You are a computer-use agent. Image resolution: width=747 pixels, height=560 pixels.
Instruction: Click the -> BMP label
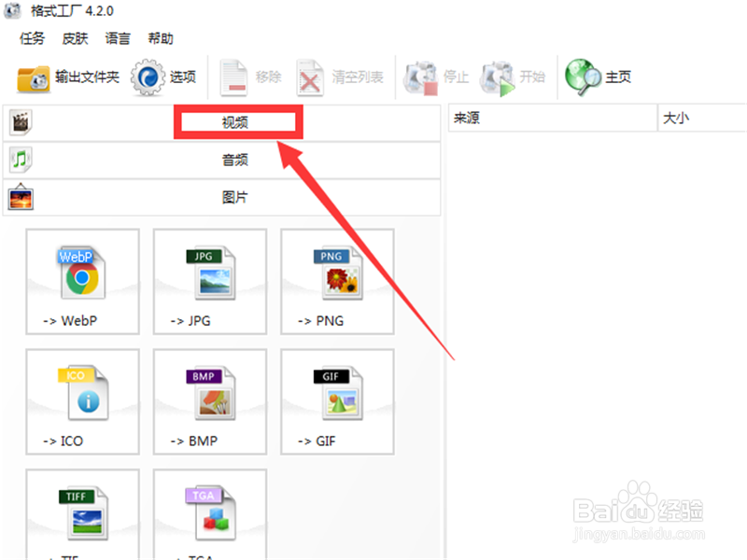pos(194,441)
